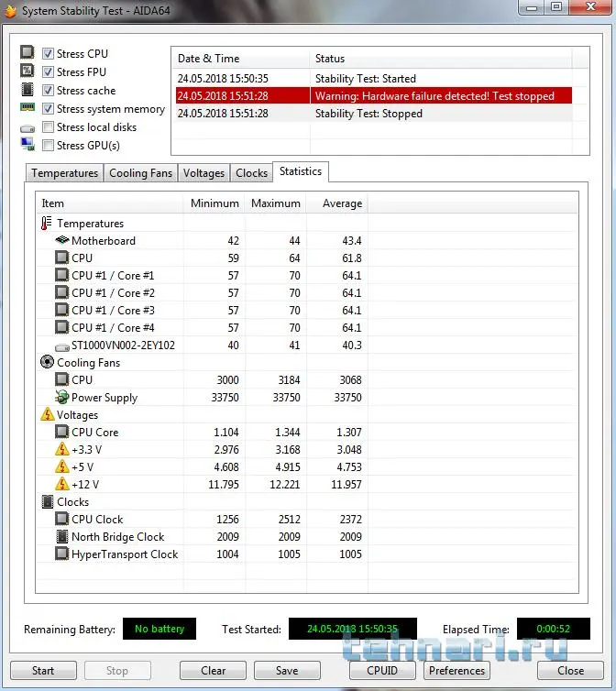Click the warning icon of Voltages group
This screenshot has height=691, width=616.
pyautogui.click(x=47, y=414)
